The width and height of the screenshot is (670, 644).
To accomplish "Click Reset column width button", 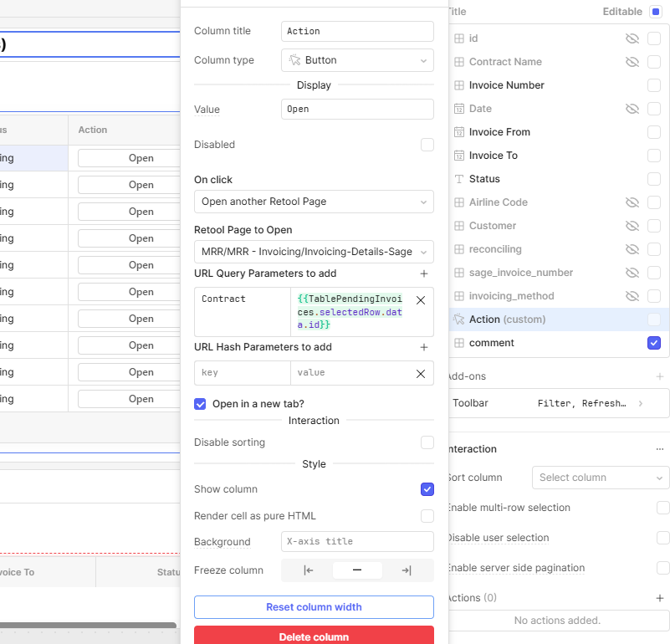I will 314,607.
